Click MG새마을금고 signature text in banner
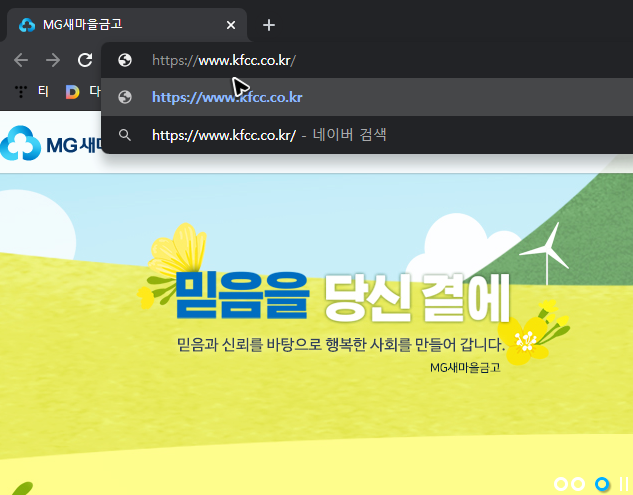The height and width of the screenshot is (495, 633). [465, 367]
